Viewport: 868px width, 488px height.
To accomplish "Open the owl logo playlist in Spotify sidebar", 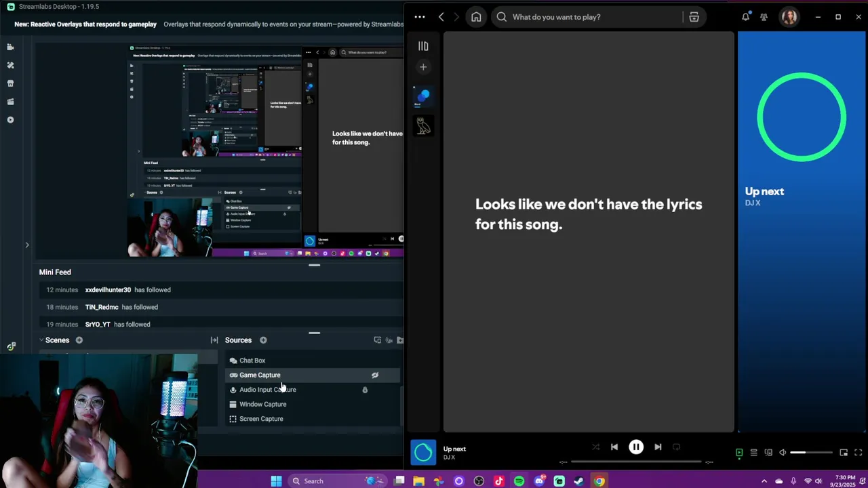I will coord(423,125).
